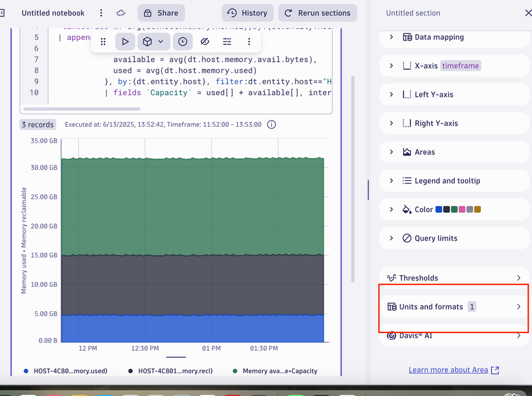Click the section options sliders icon

[227, 42]
